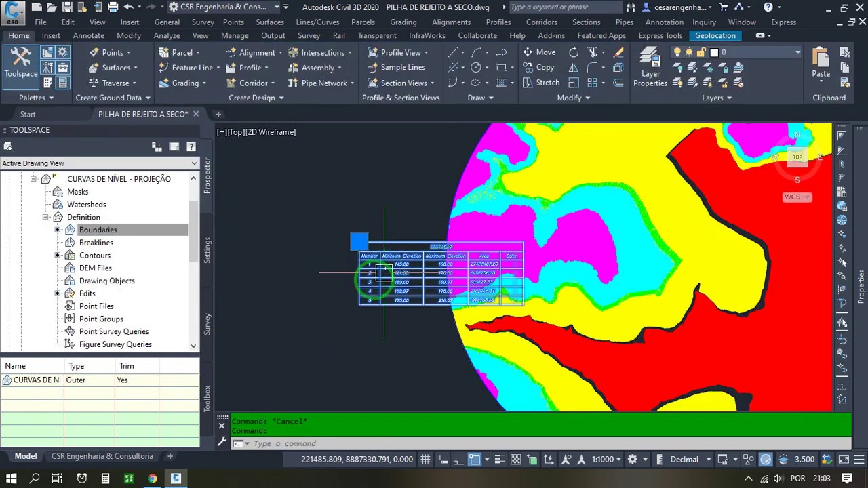Select the Circle draw tool

coord(476,68)
